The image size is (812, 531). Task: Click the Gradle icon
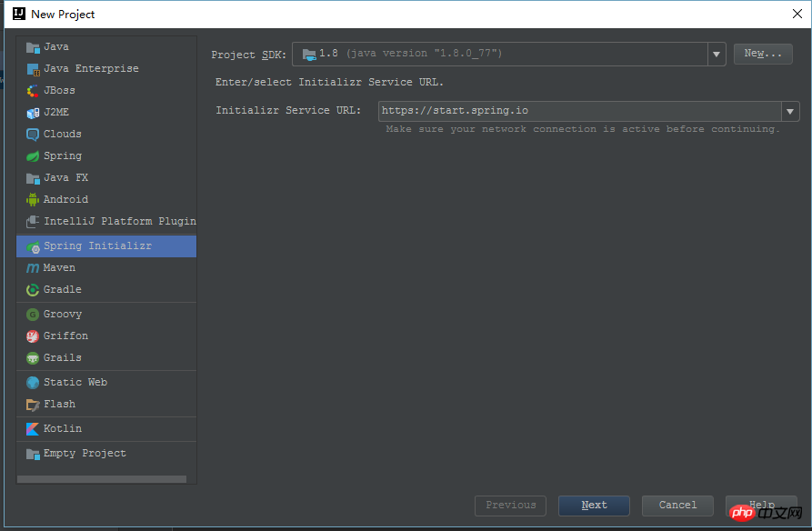33,290
